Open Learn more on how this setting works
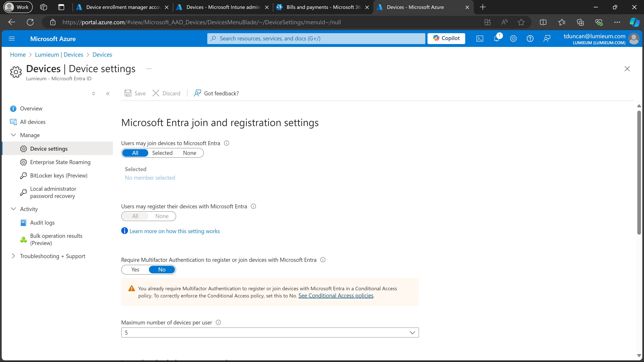Screen dimensions: 644x362 tap(174, 231)
